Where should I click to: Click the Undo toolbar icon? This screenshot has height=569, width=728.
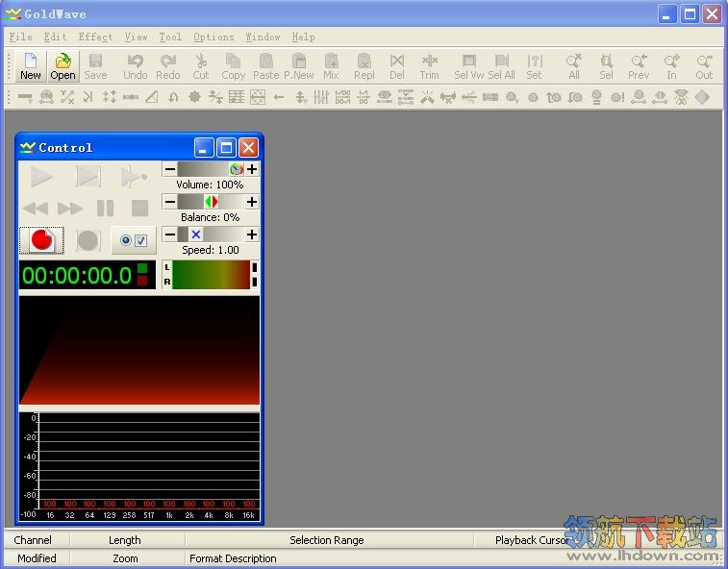135,66
